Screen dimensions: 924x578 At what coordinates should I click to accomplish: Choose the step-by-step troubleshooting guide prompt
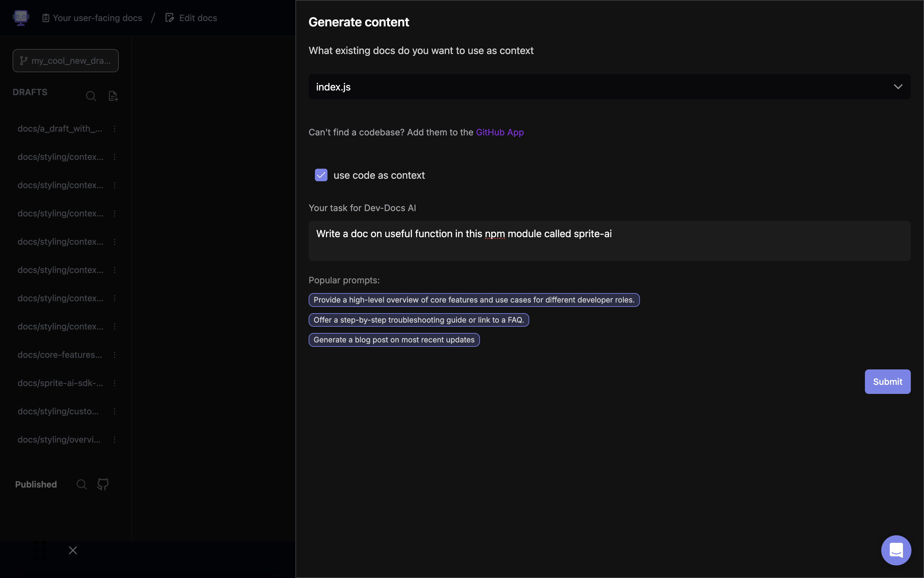click(418, 320)
